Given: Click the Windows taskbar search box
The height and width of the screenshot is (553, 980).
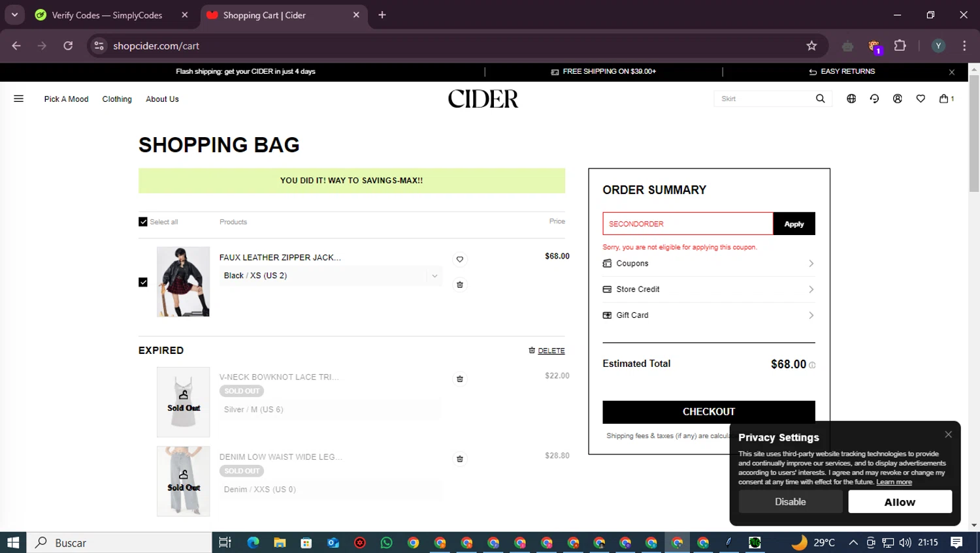Looking at the screenshot, I should click(x=119, y=543).
